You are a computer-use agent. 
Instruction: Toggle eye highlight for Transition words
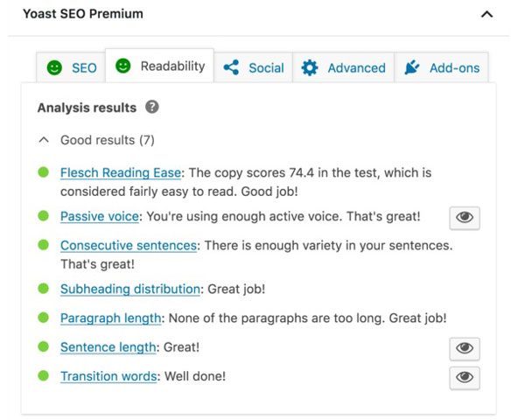(x=465, y=377)
